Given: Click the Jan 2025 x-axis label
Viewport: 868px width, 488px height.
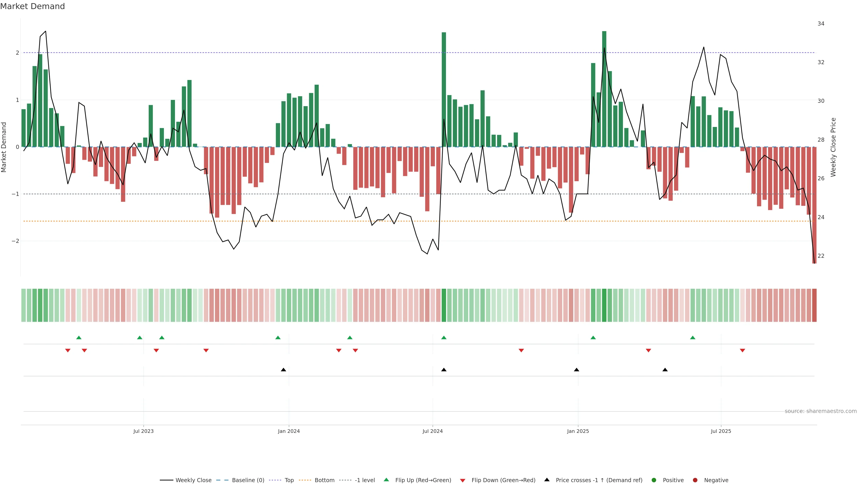Looking at the screenshot, I should click(x=578, y=431).
